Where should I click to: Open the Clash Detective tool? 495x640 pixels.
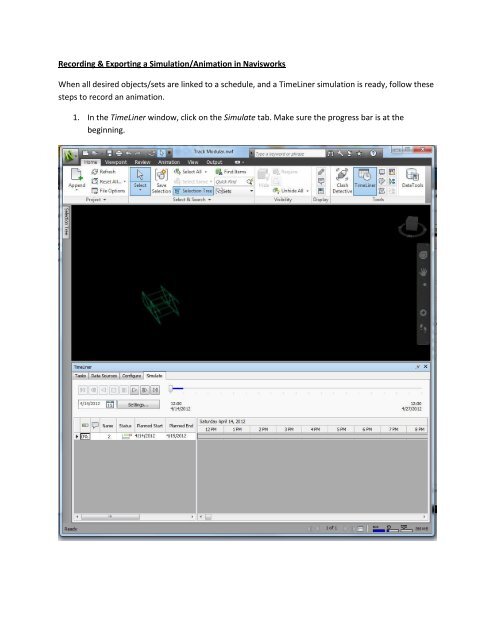[x=342, y=181]
